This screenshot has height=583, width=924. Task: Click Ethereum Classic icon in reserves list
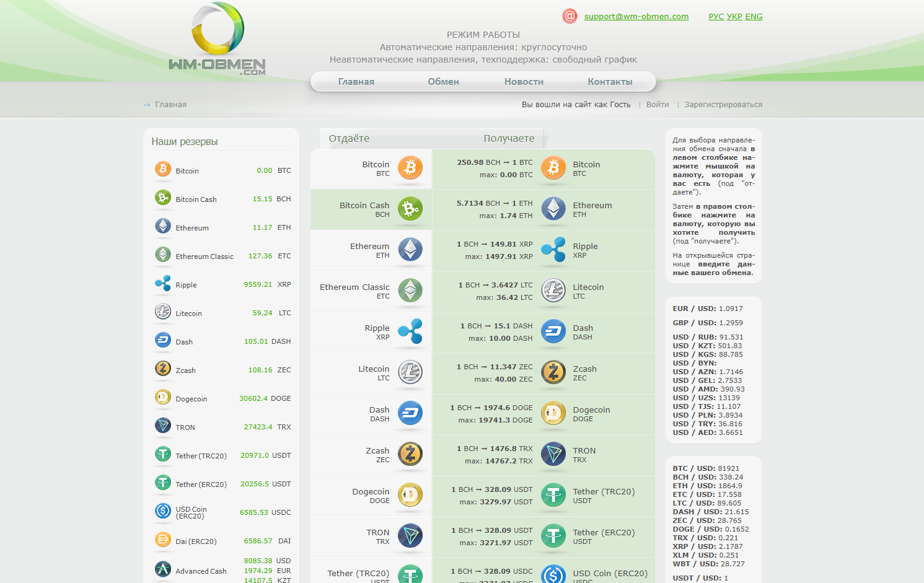(163, 255)
